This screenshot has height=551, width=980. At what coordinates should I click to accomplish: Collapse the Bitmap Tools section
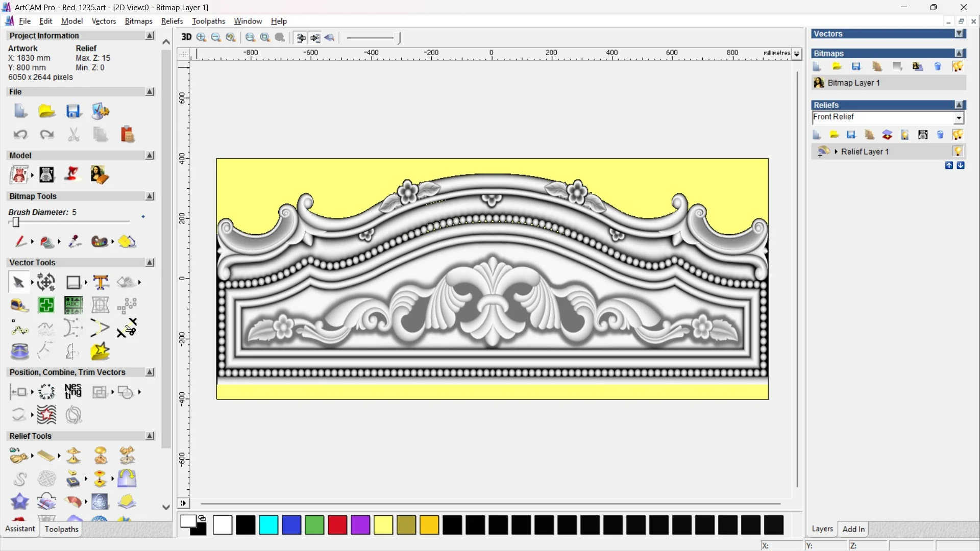tap(150, 196)
